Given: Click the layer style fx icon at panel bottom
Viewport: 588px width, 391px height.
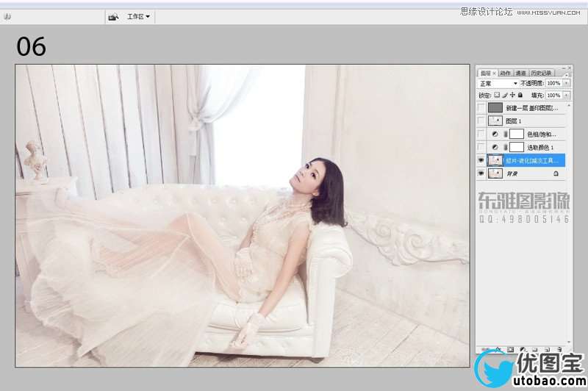Looking at the screenshot, I should (x=498, y=349).
